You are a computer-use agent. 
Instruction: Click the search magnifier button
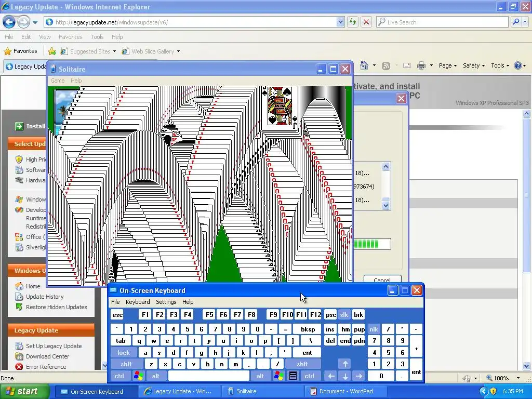516,22
